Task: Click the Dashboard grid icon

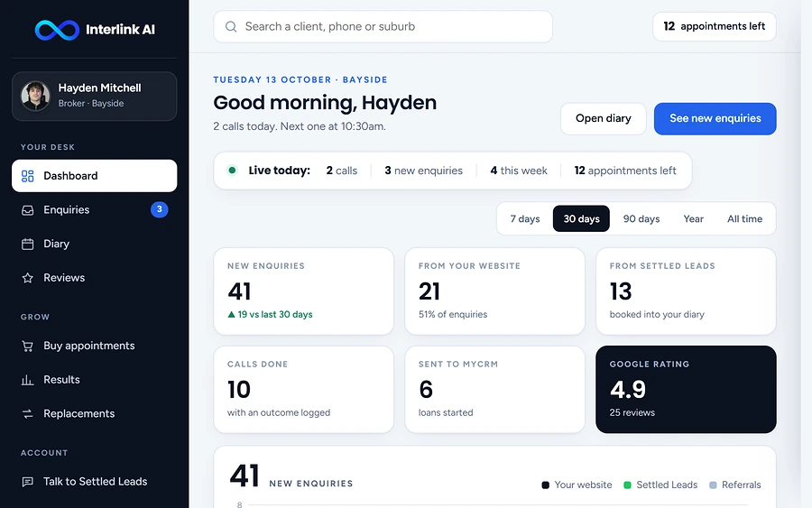Action: (x=27, y=176)
